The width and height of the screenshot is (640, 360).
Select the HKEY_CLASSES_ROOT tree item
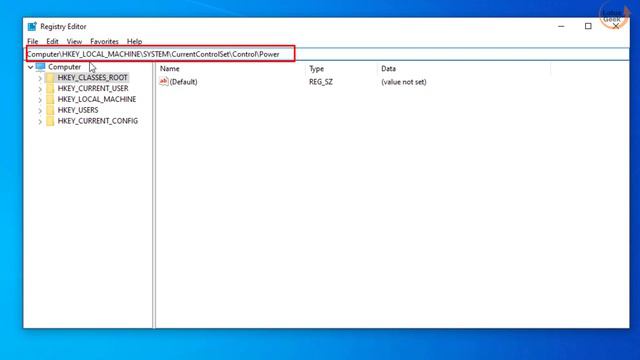pos(93,78)
